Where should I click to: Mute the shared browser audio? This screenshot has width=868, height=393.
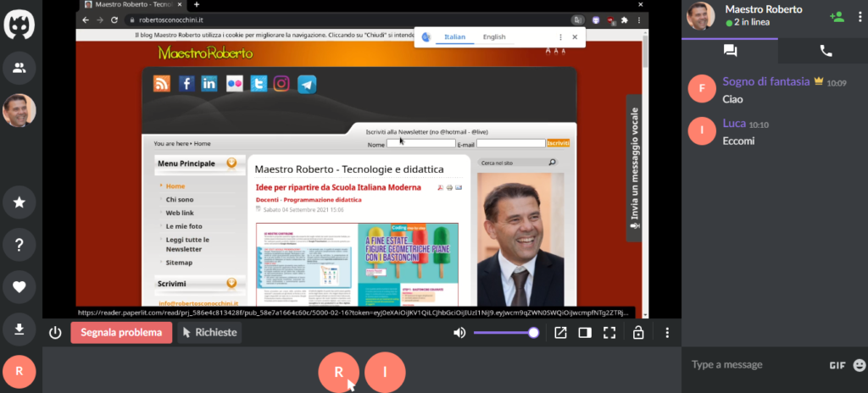click(x=459, y=332)
